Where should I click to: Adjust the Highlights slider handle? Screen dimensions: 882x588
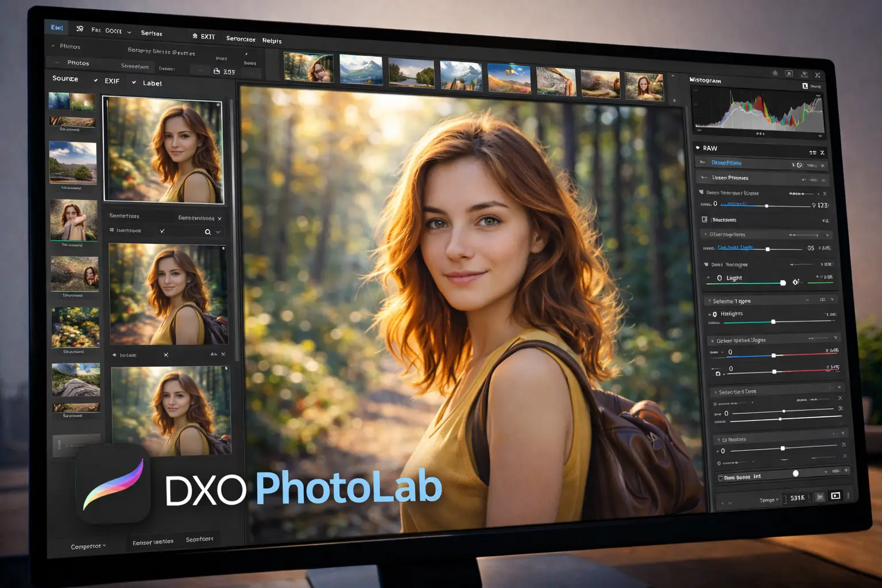[x=773, y=322]
